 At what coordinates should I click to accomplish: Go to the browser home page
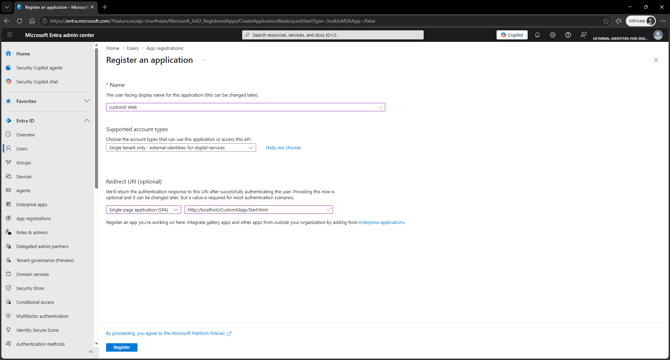(32, 21)
